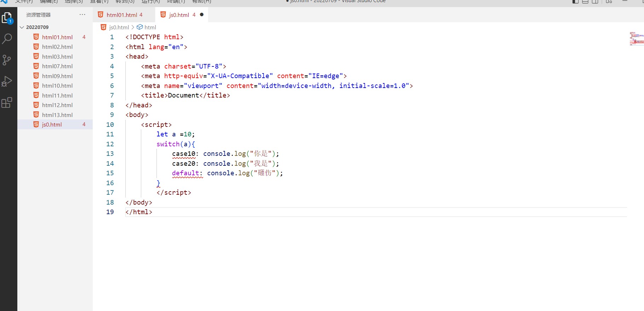Click the "我是" string literal
Viewport: 644px width, 311px height.
(x=261, y=164)
